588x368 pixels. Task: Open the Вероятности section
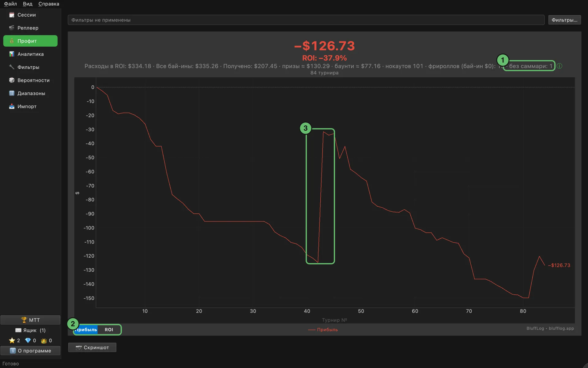[30, 80]
